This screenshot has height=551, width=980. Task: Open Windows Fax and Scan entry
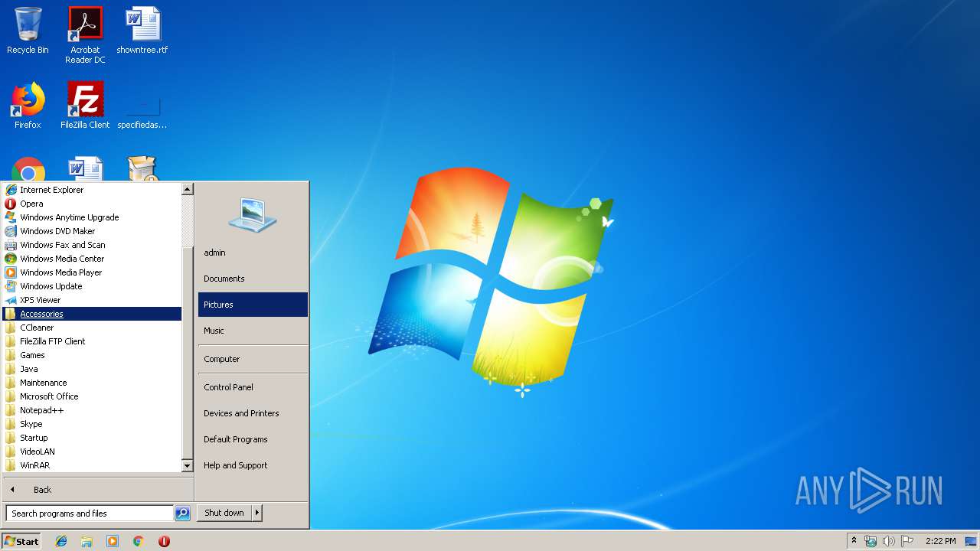(92, 245)
